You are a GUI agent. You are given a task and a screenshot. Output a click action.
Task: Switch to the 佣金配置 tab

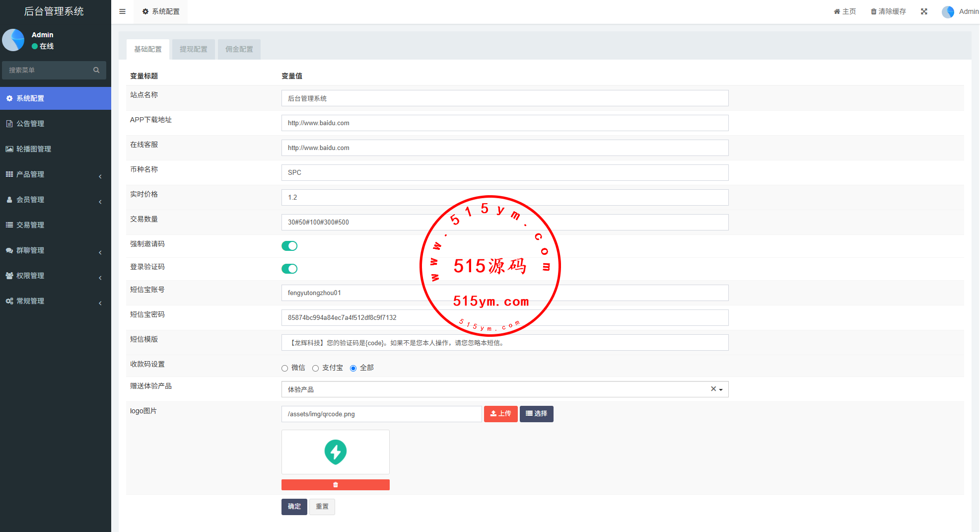click(239, 49)
